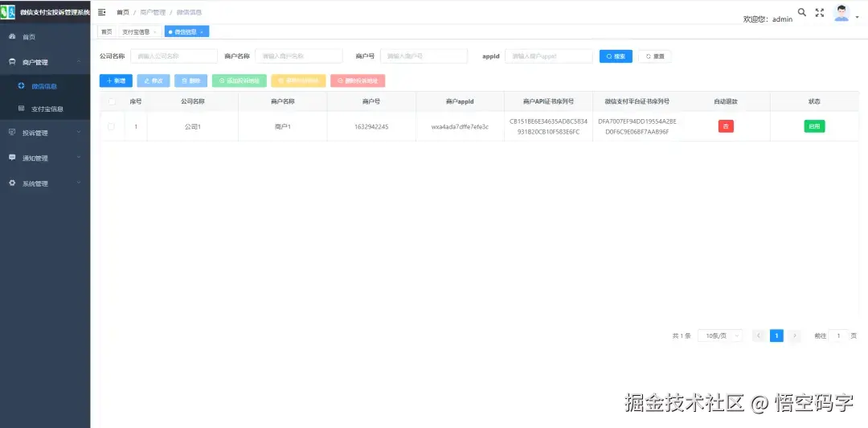This screenshot has height=428, width=868.
Task: Expand the 投诉管理 sidebar menu
Action: [x=45, y=133]
